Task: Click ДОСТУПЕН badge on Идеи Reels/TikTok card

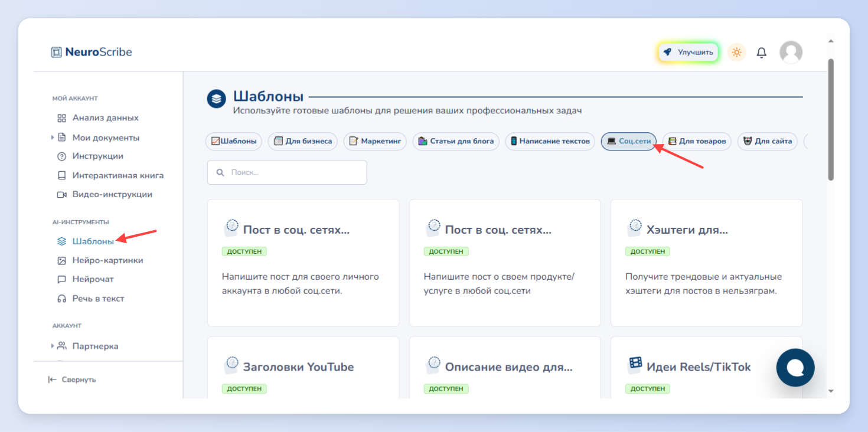Action: coord(648,389)
